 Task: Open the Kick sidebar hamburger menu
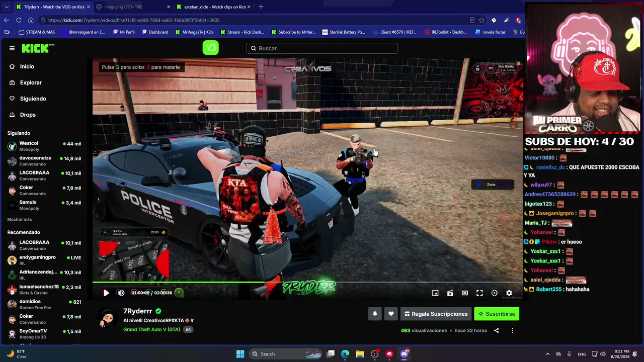12,48
